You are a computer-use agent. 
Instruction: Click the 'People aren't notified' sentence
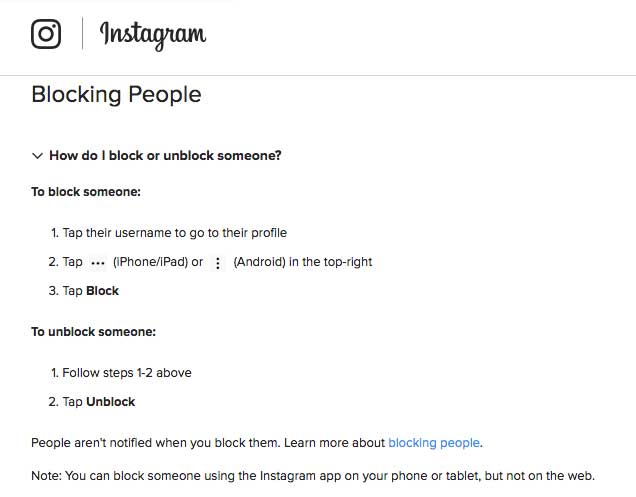[x=257, y=443]
